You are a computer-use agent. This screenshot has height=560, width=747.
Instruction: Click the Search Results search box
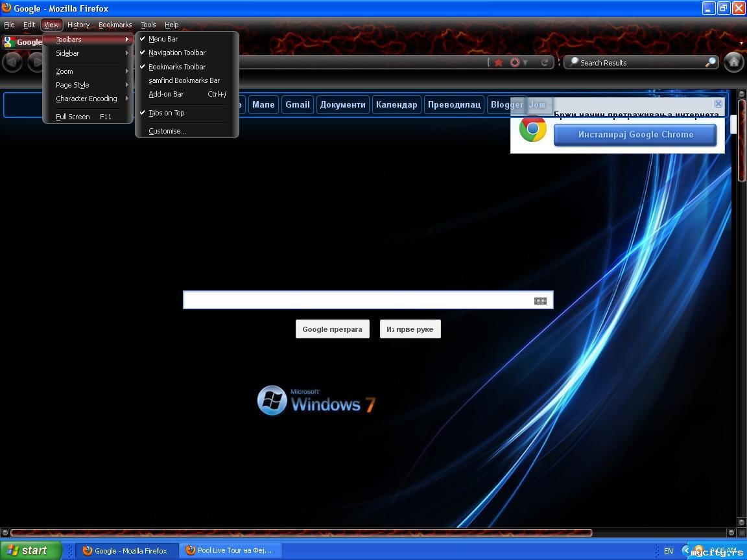[x=641, y=62]
